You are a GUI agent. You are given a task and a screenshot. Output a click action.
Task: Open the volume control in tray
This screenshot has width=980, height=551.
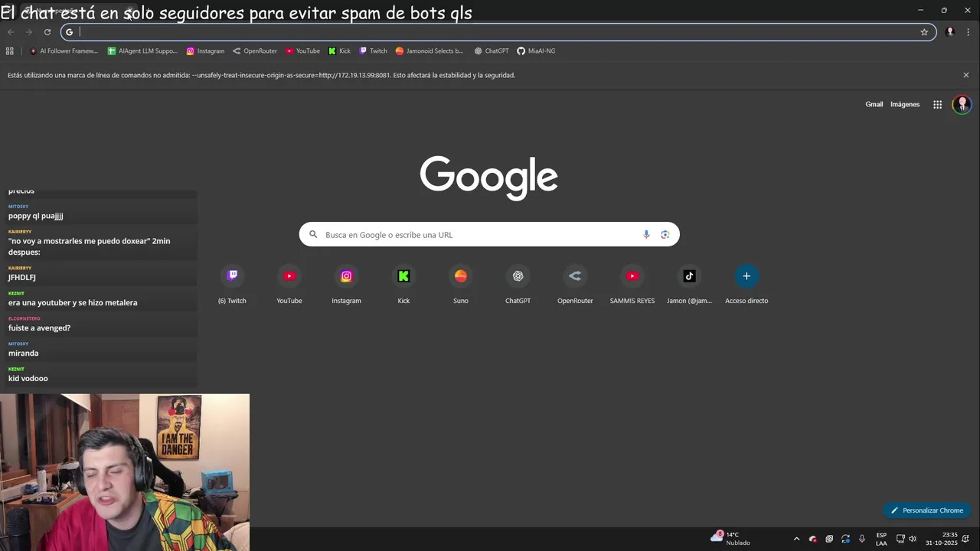pos(912,539)
